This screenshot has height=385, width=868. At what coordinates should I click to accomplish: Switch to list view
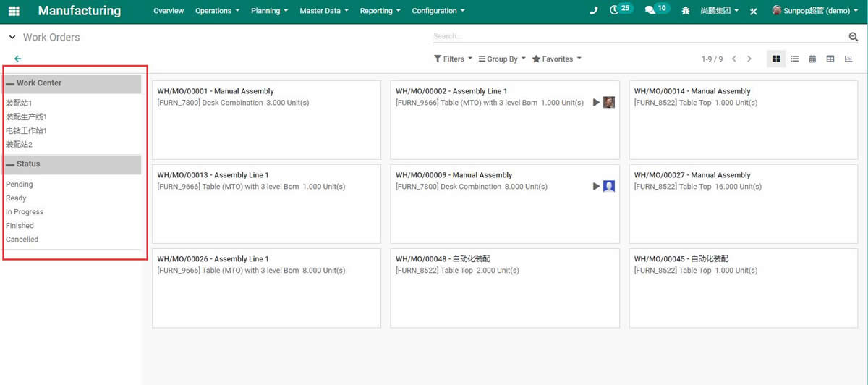pyautogui.click(x=794, y=59)
